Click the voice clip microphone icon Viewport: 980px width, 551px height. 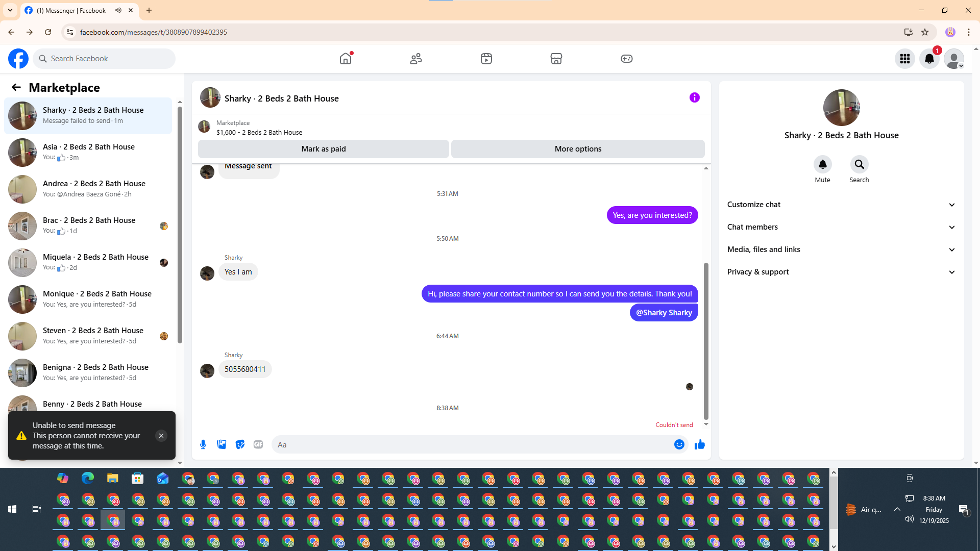click(203, 444)
